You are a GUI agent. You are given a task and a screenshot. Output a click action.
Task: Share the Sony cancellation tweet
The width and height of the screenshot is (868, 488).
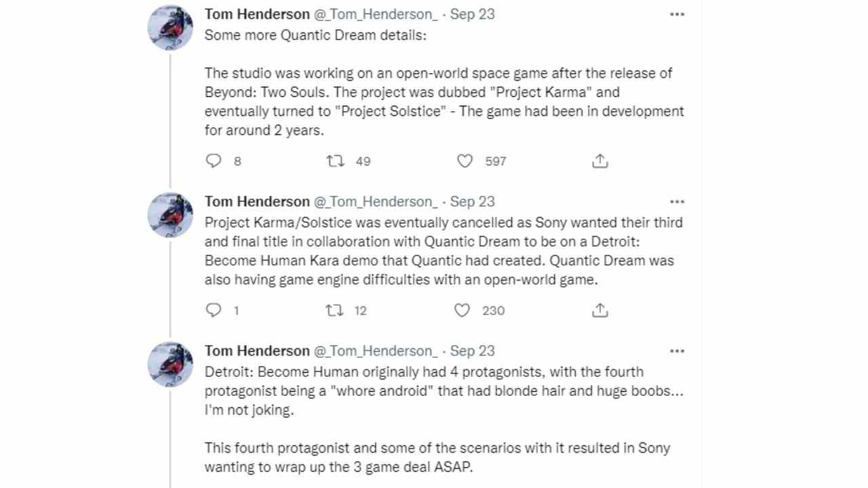point(599,310)
